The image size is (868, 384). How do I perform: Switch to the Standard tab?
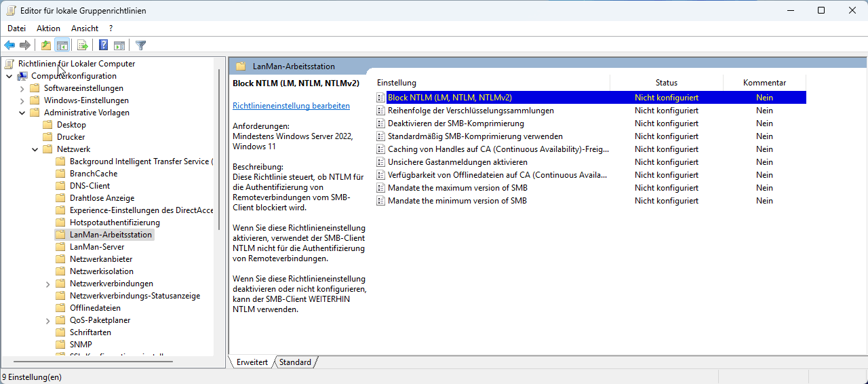tap(295, 362)
